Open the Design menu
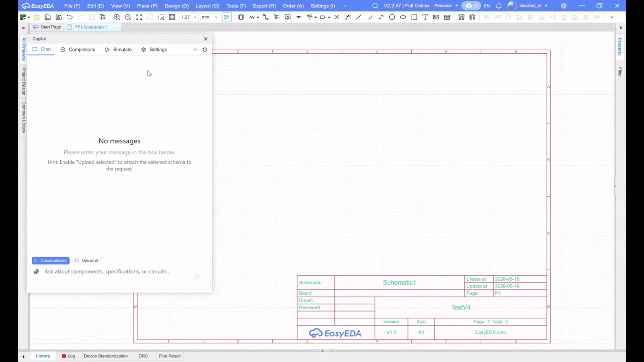The image size is (644, 362). [x=177, y=6]
